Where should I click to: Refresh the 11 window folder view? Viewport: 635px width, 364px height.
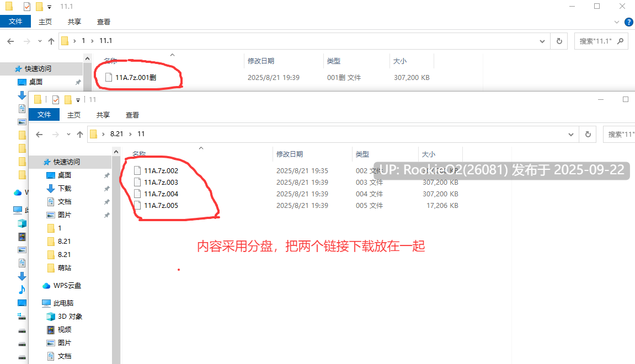click(x=588, y=134)
